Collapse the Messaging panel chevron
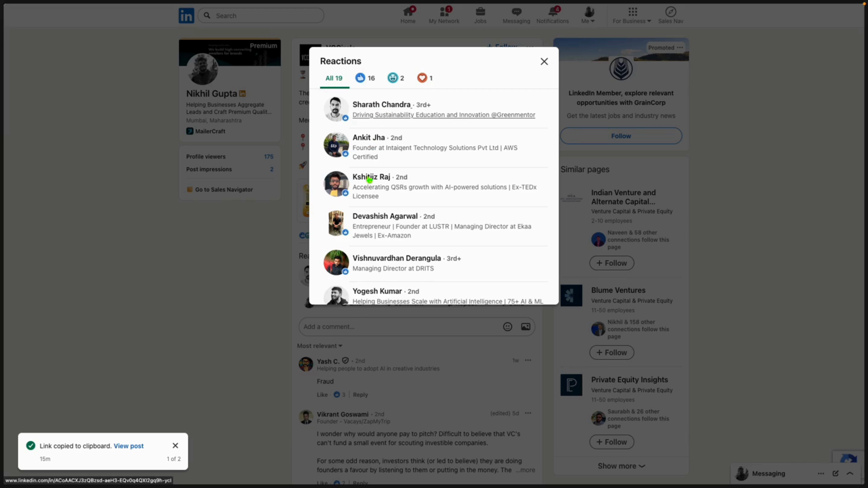 850,474
